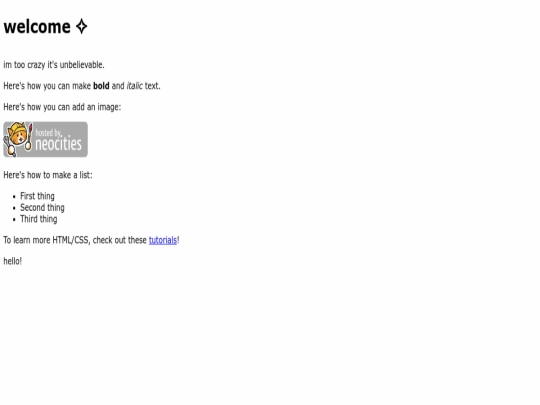Click the bullet before Third thing
The width and height of the screenshot is (540, 405).
point(14,219)
